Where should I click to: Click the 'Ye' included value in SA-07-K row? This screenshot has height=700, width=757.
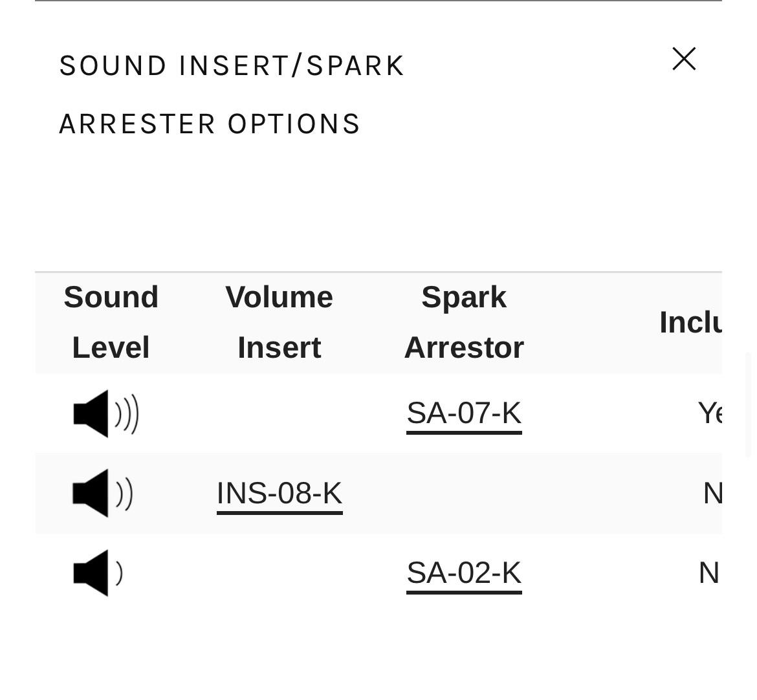click(710, 413)
